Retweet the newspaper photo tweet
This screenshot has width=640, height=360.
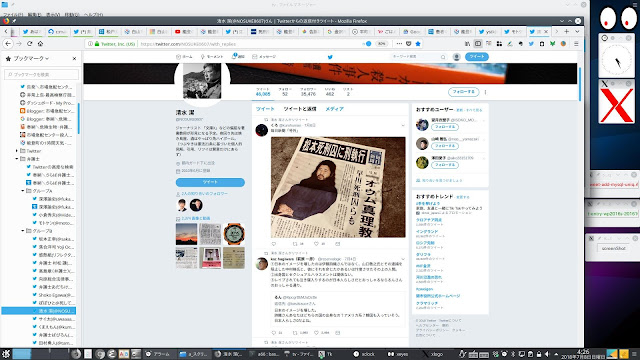295,244
